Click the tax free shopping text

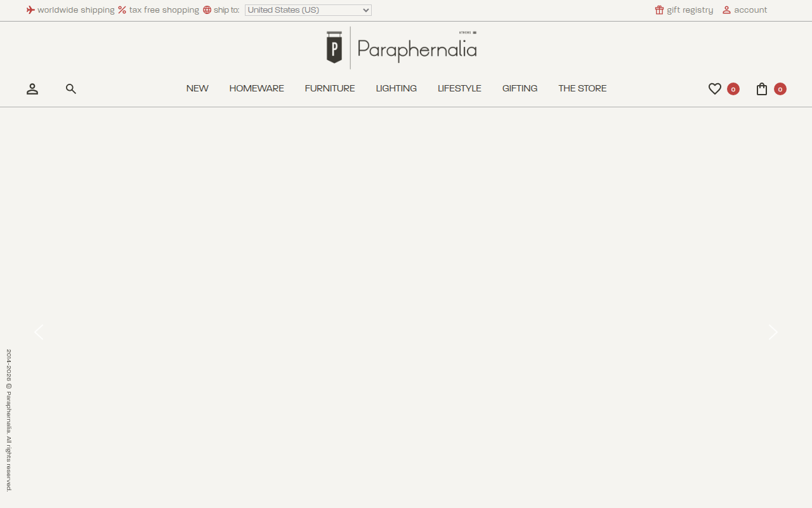(x=164, y=10)
